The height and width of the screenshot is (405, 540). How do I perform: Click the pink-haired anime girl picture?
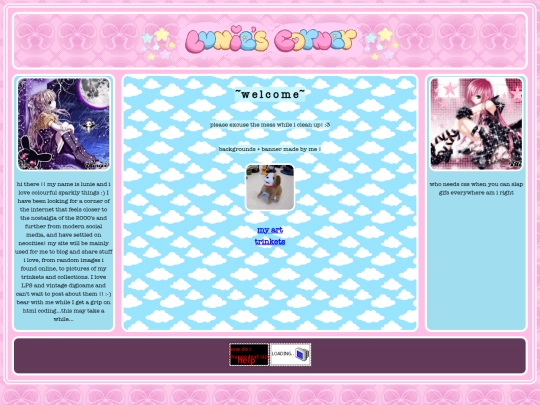pyautogui.click(x=476, y=124)
